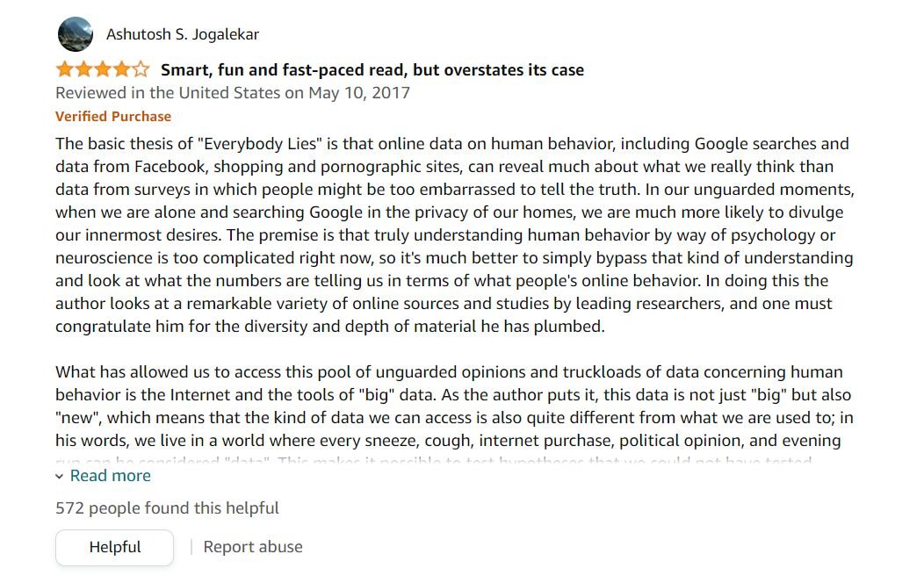
Task: Click the faded truncated line of review text
Action: pyautogui.click(x=439, y=460)
